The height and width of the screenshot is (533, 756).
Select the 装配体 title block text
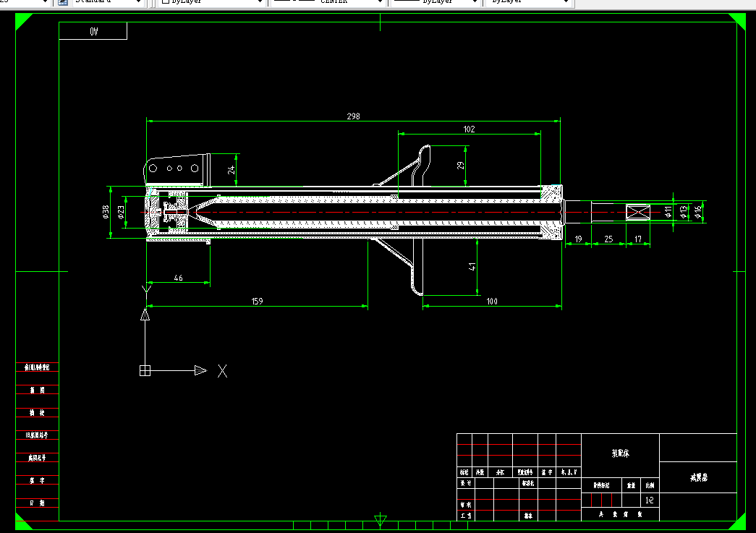point(620,453)
